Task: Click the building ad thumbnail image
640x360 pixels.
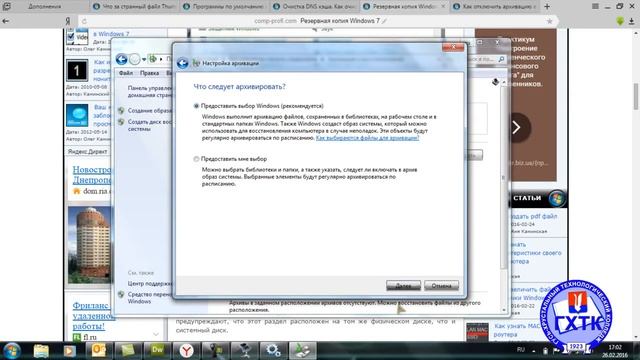Action: 90,244
